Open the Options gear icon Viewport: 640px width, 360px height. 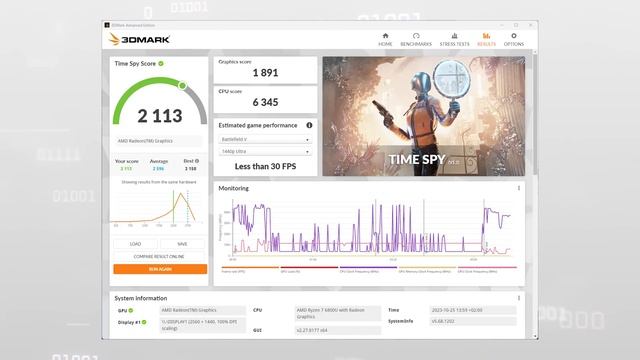click(x=513, y=36)
